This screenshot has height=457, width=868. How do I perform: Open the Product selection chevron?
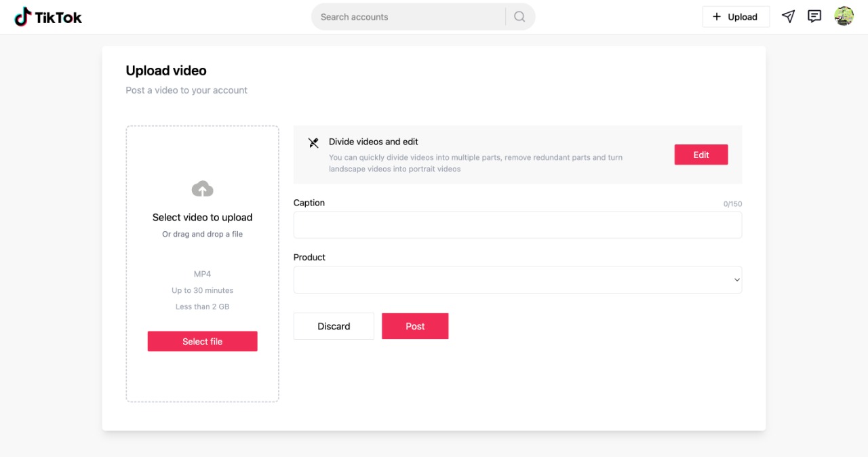coord(736,279)
